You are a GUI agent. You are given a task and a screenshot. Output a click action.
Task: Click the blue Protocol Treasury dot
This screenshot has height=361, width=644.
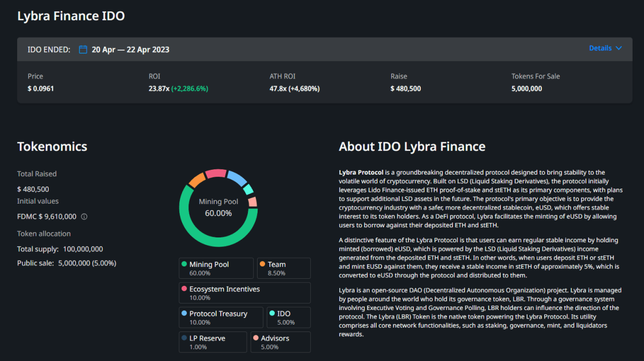[x=185, y=313]
